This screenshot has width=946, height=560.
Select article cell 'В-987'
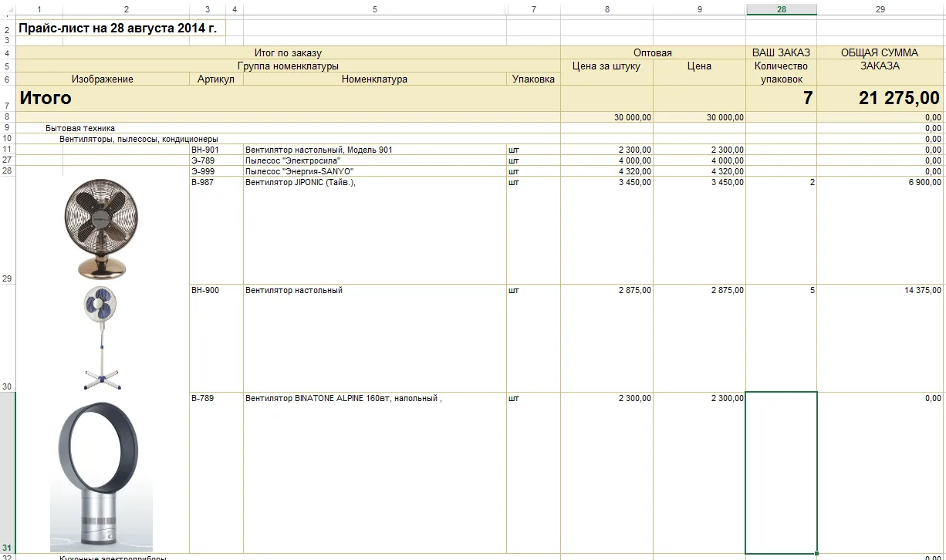216,230
